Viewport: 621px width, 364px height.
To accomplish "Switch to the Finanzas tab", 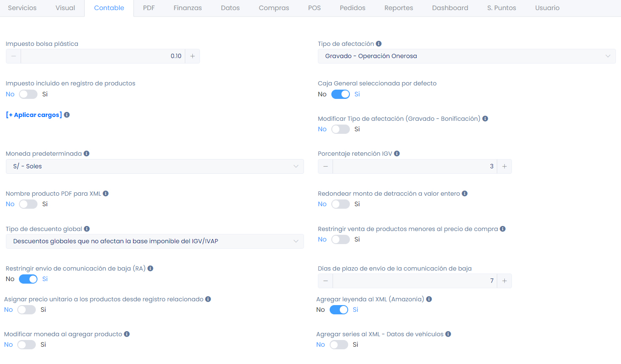I will (x=187, y=8).
